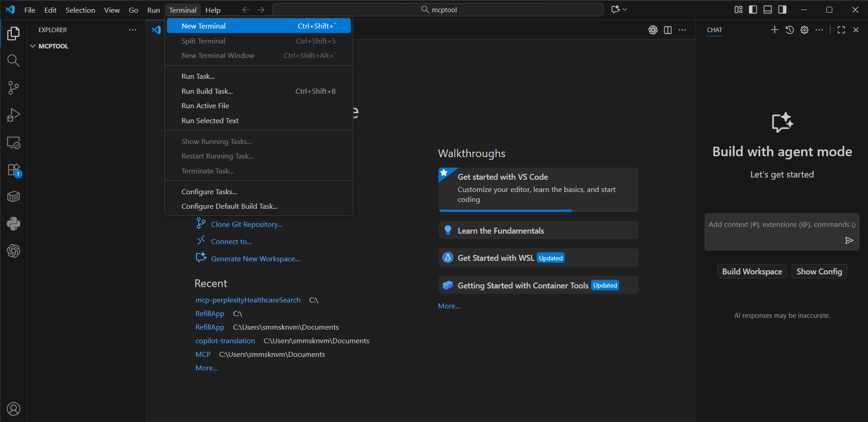Open the Source Control view

[14, 88]
